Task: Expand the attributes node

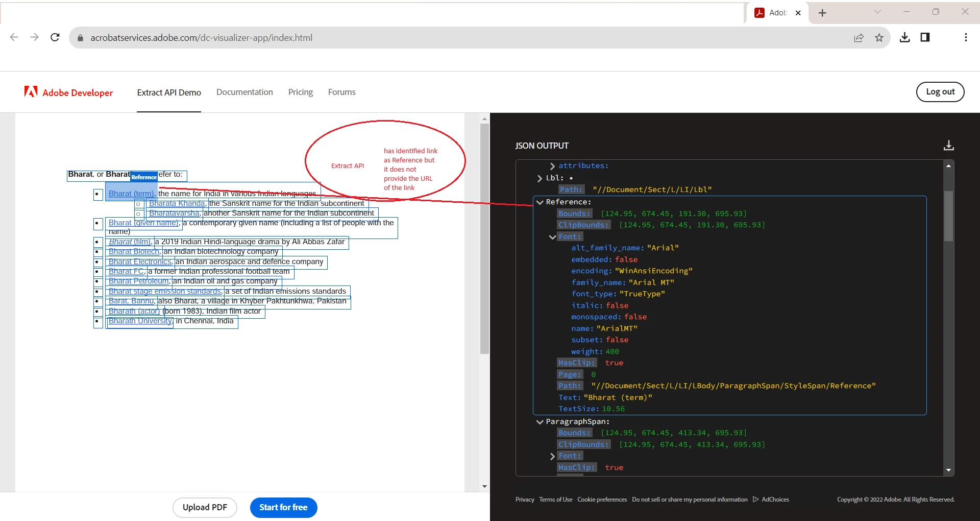Action: pyautogui.click(x=552, y=166)
